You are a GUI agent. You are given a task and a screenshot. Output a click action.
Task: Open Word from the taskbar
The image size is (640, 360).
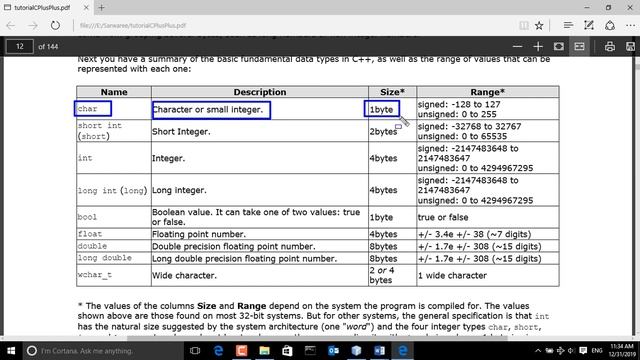point(379,351)
